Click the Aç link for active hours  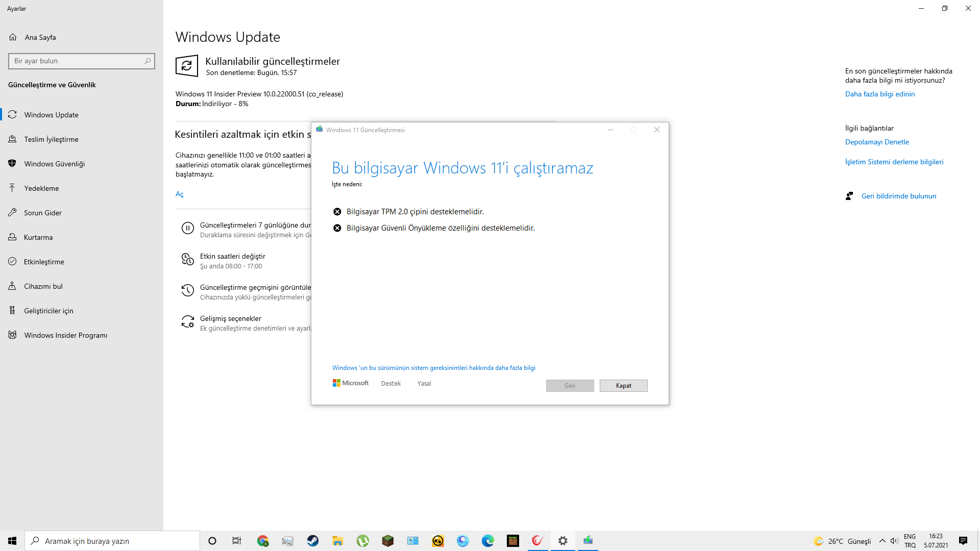click(179, 194)
